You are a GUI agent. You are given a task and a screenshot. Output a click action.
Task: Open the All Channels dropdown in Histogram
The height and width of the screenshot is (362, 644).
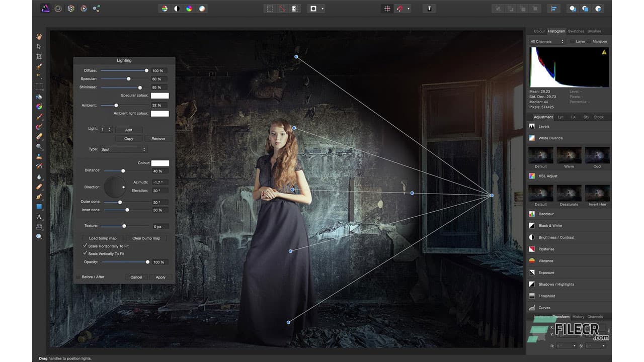click(x=546, y=41)
